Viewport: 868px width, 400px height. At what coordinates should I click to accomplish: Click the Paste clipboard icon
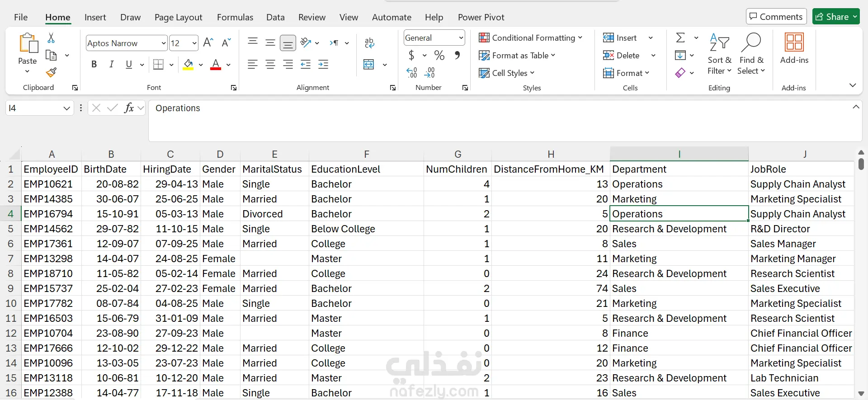28,43
